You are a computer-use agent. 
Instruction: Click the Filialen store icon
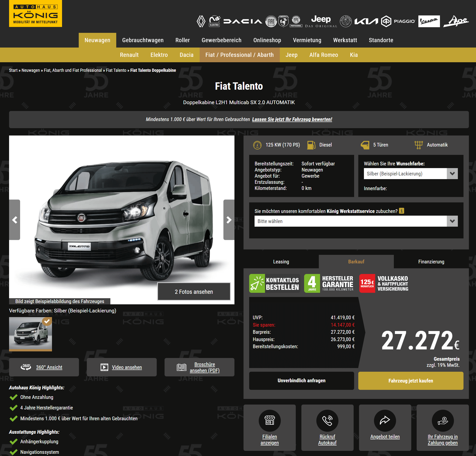270,420
